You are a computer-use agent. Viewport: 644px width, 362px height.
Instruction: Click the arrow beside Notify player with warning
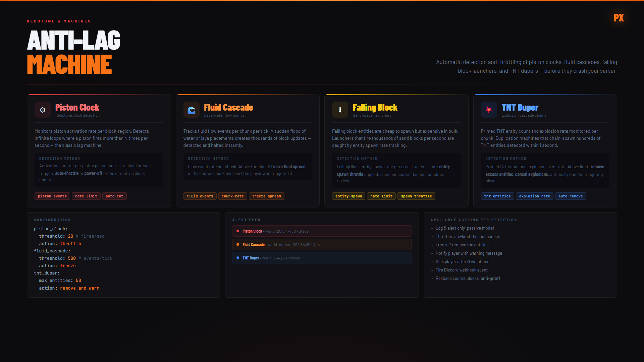pyautogui.click(x=432, y=254)
